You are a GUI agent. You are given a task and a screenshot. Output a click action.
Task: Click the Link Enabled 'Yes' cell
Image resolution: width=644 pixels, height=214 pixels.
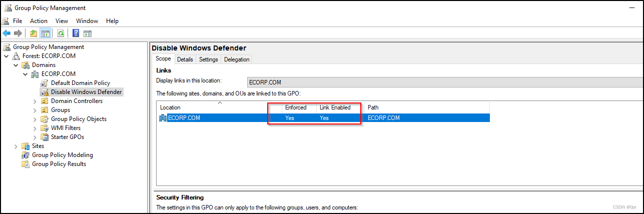tap(324, 118)
